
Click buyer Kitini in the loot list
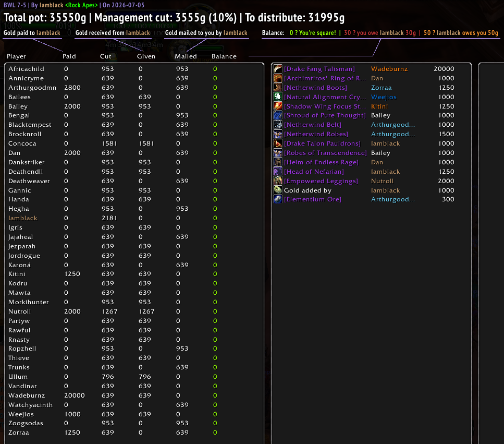(x=379, y=106)
